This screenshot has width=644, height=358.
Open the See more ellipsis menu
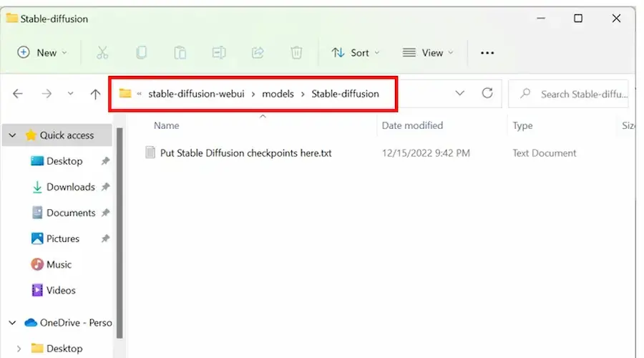point(487,52)
